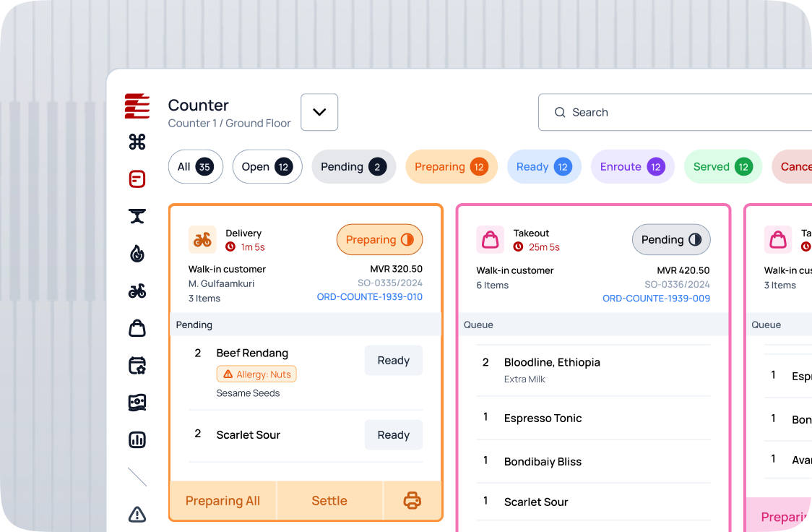
Task: Open the table dine-in icon in sidebar
Action: pos(137,217)
